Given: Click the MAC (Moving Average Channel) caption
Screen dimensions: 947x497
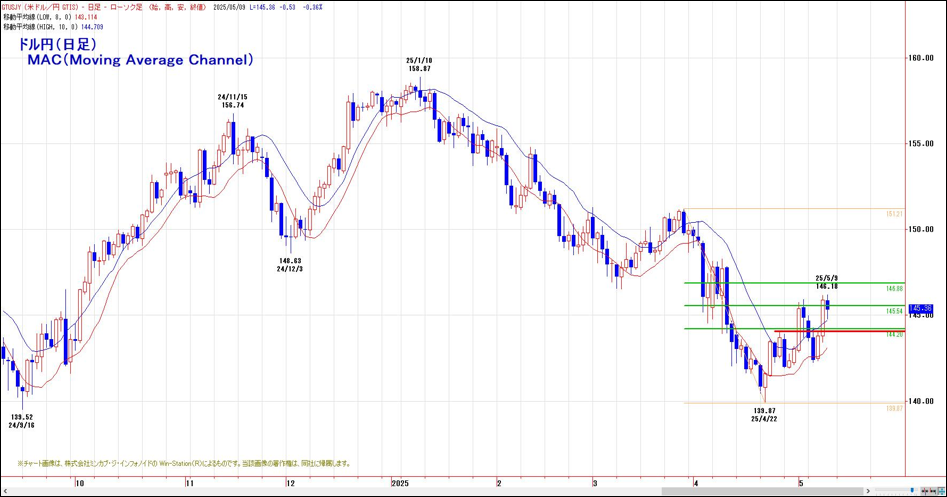Looking at the screenshot, I should point(140,60).
